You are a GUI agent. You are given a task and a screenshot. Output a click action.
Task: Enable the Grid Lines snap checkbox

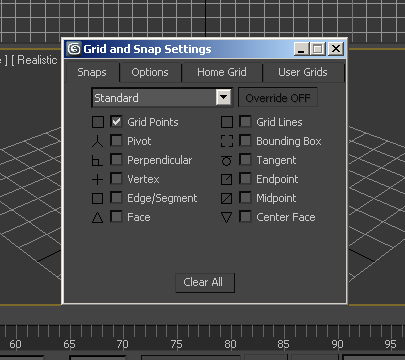coord(245,121)
